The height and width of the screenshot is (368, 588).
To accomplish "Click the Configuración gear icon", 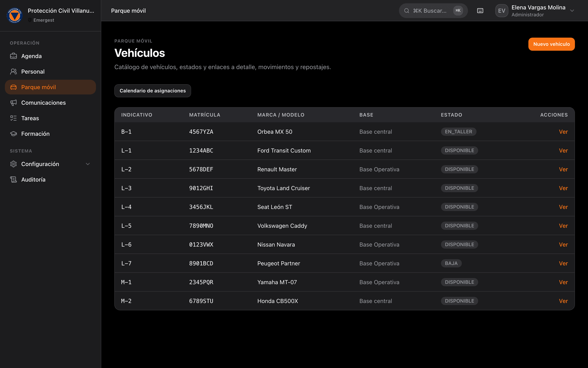I will [14, 164].
